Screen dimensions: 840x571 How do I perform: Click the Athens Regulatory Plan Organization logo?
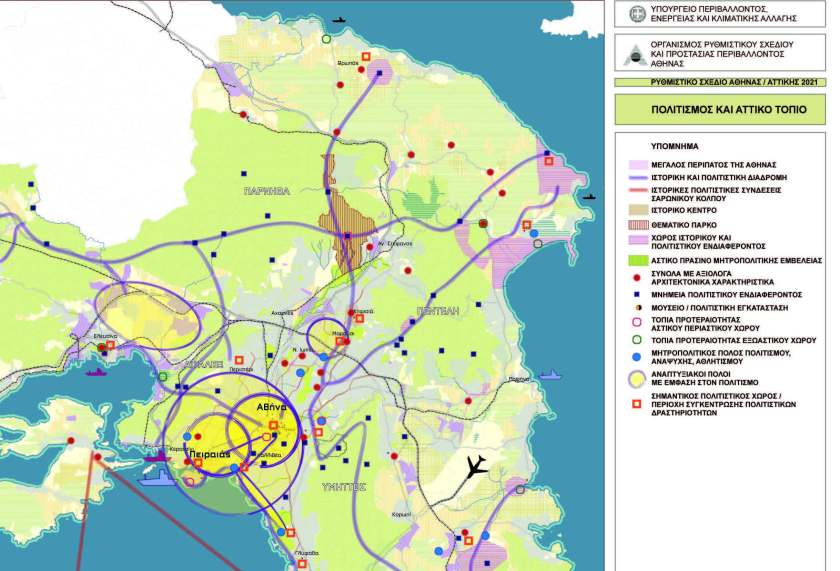tap(636, 56)
